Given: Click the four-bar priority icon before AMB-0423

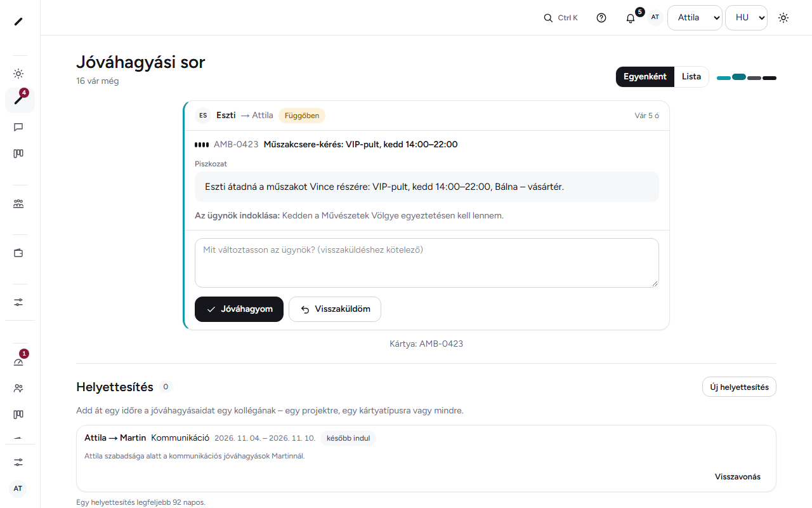Looking at the screenshot, I should [x=202, y=145].
